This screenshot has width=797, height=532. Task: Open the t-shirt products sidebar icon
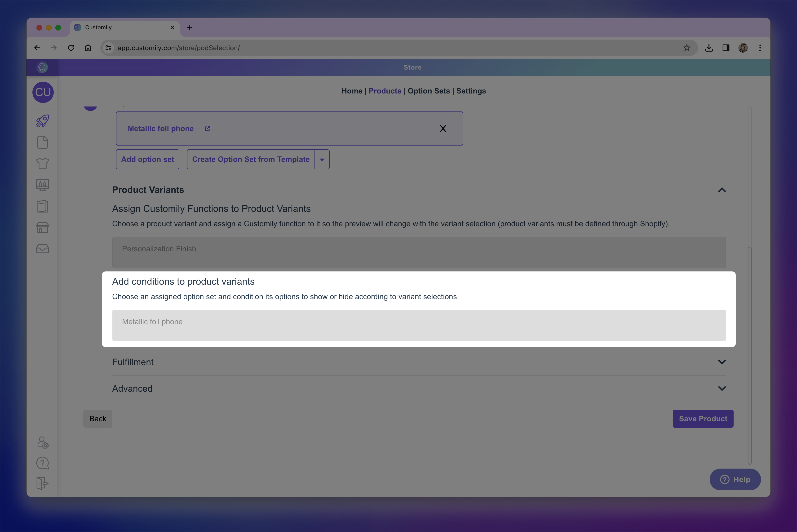42,164
